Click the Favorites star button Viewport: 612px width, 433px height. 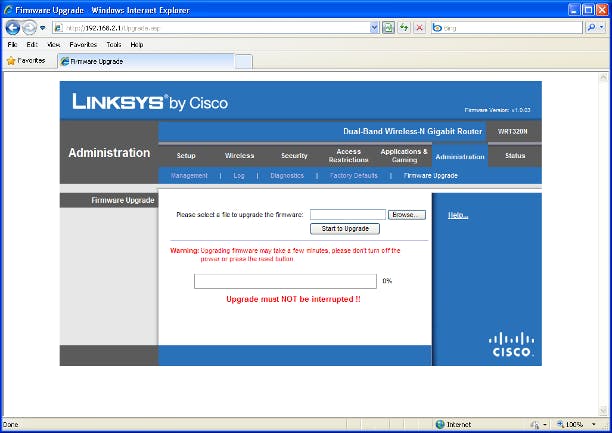26,61
